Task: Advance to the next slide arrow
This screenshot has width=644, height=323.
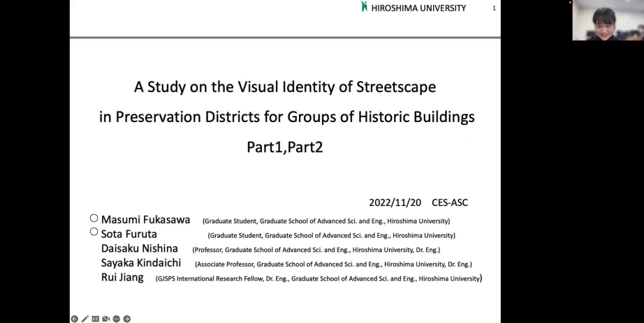Action: point(127,319)
